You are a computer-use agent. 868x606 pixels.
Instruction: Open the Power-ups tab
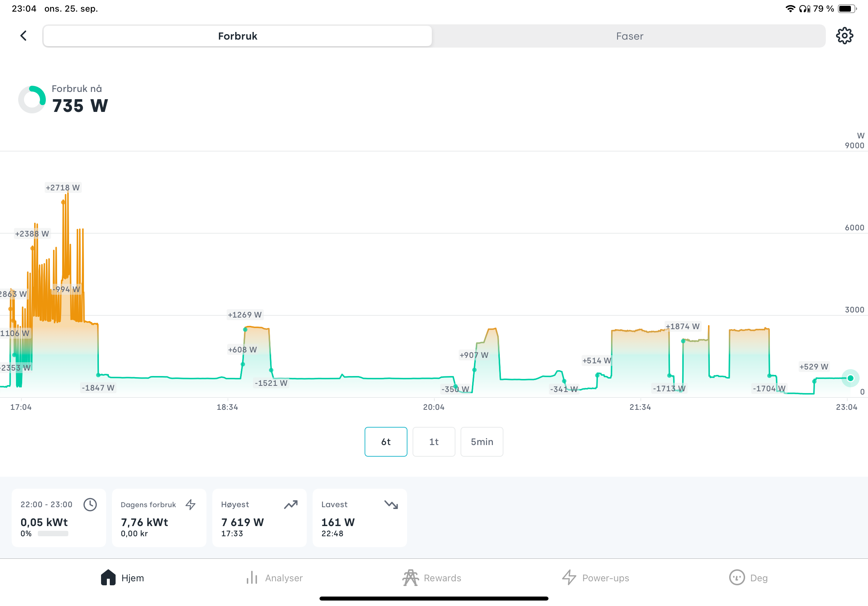595,578
